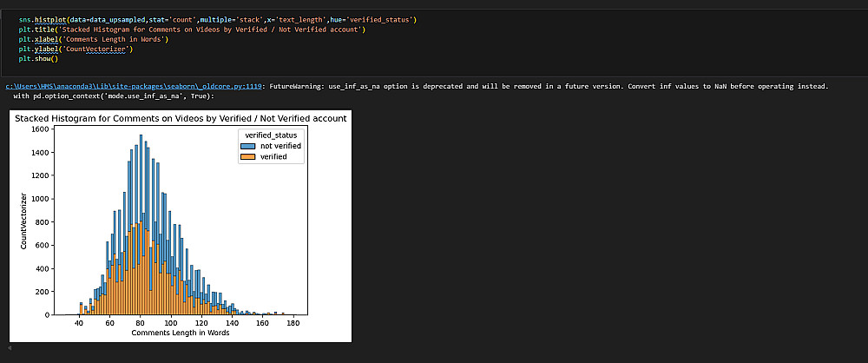Click the 180 tick on the x-axis
Viewport: 868px width, 363px height.
coord(293,323)
